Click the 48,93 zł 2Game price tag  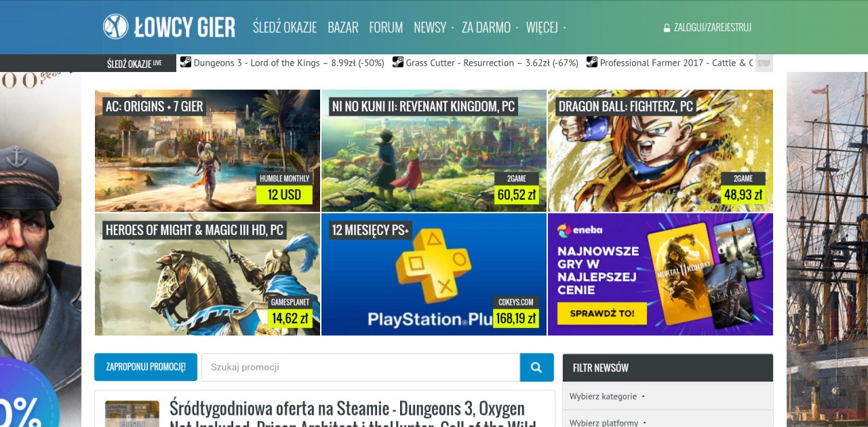coord(743,195)
